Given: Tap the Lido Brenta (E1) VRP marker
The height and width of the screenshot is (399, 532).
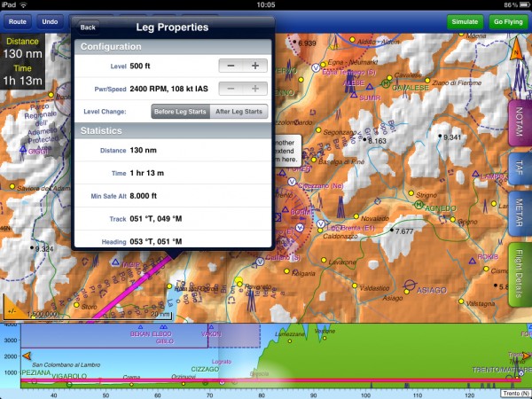Looking at the screenshot, I should pyautogui.click(x=321, y=223).
